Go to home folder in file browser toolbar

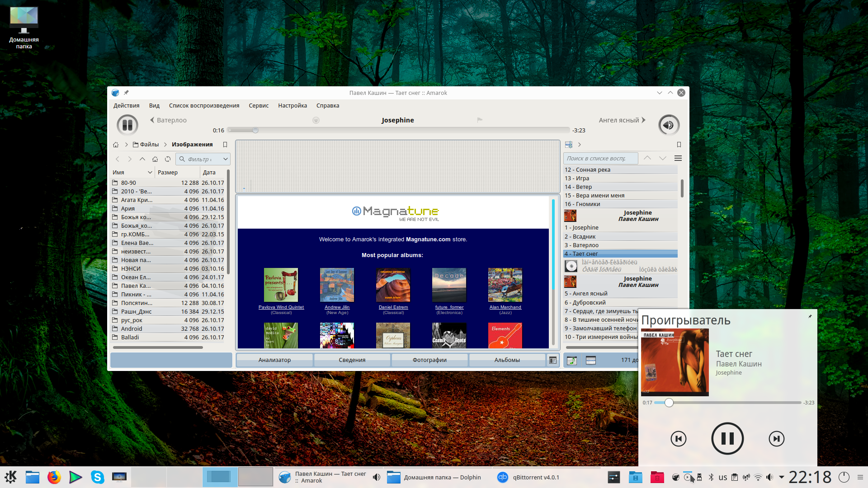point(155,159)
